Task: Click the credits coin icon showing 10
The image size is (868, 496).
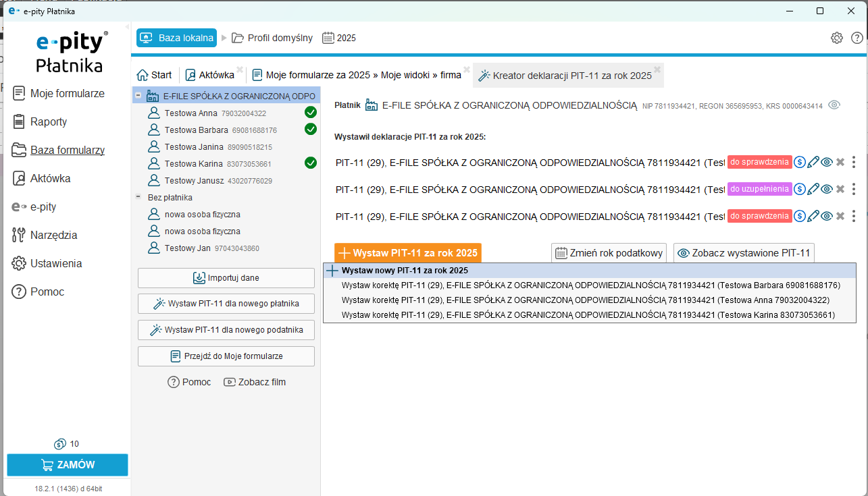Action: [60, 444]
